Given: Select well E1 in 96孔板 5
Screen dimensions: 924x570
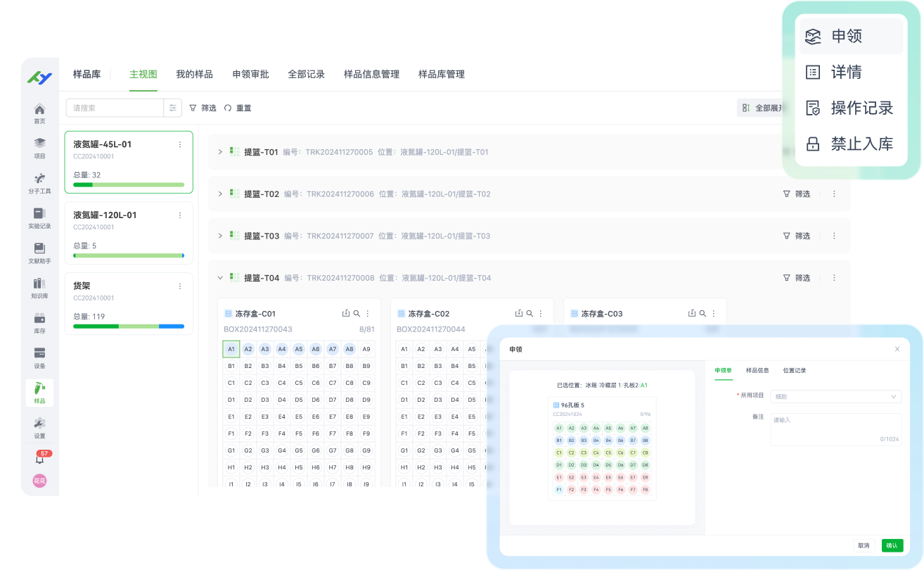Looking at the screenshot, I should coord(559,477).
